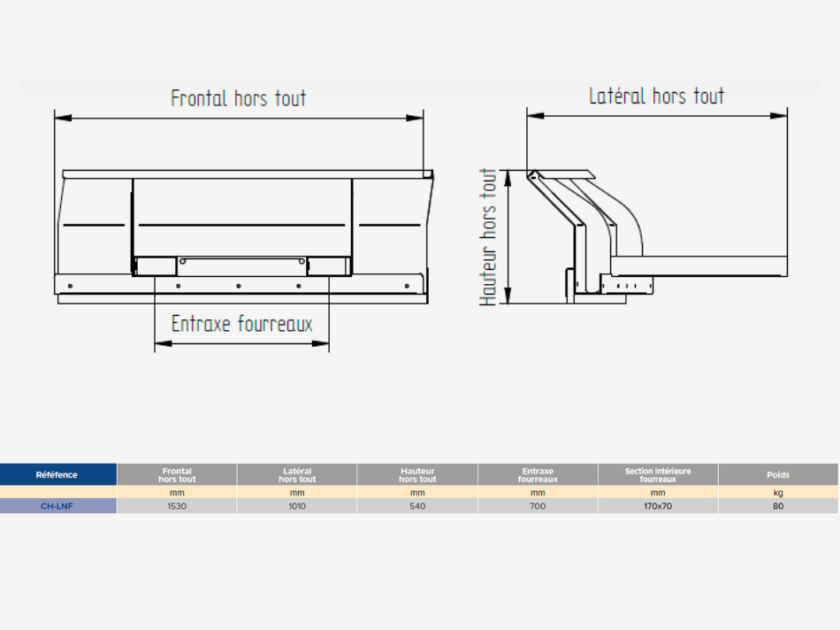Select the 700 entraxe value cell
The image size is (840, 630).
(538, 506)
